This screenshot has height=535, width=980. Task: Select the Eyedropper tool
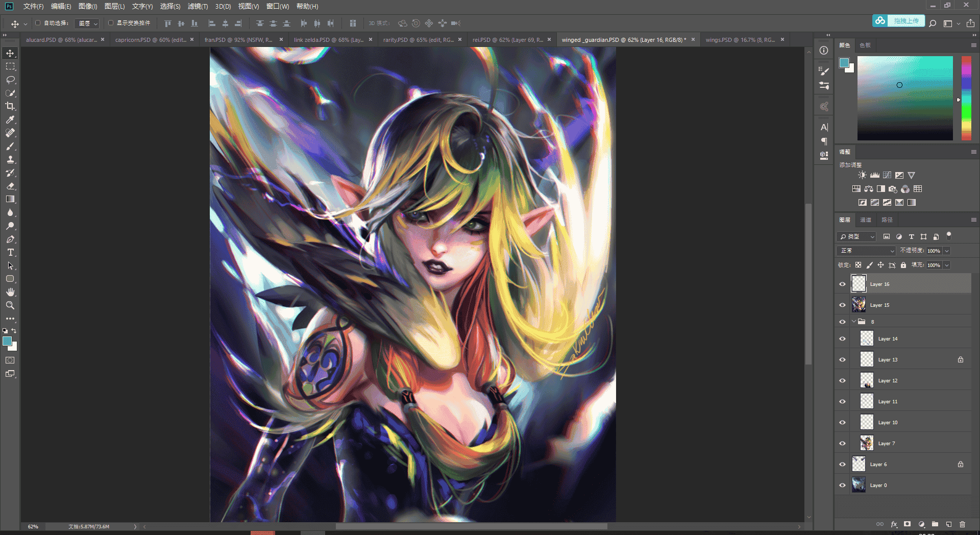(x=10, y=119)
